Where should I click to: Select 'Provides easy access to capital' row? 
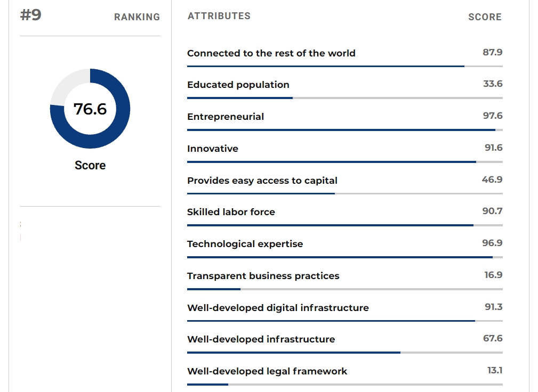click(x=345, y=184)
